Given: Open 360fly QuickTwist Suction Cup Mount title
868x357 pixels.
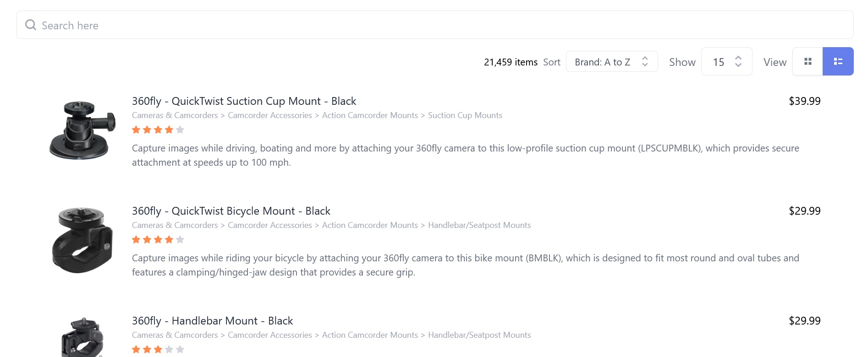Looking at the screenshot, I should click(244, 101).
